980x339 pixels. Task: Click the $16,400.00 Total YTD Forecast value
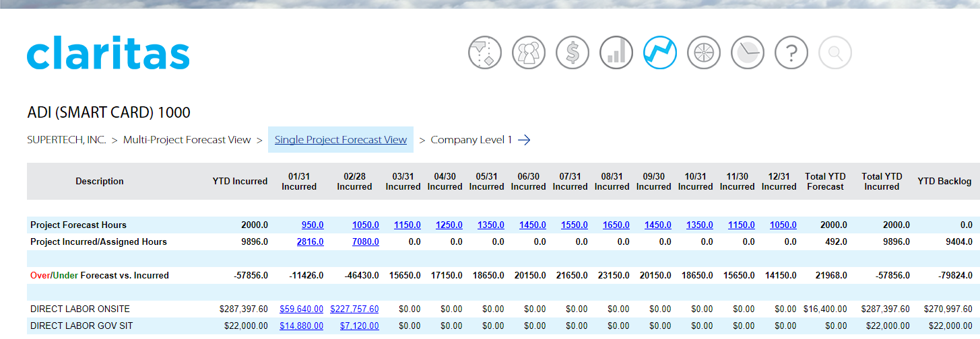(x=825, y=309)
